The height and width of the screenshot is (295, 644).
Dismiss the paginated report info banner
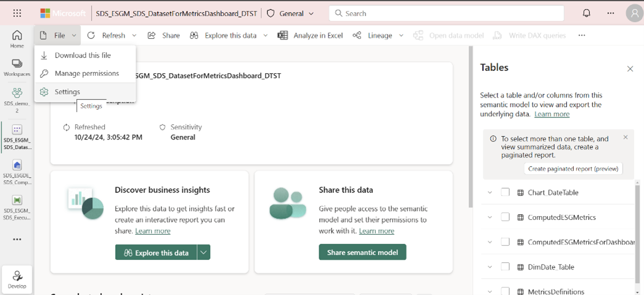(626, 137)
